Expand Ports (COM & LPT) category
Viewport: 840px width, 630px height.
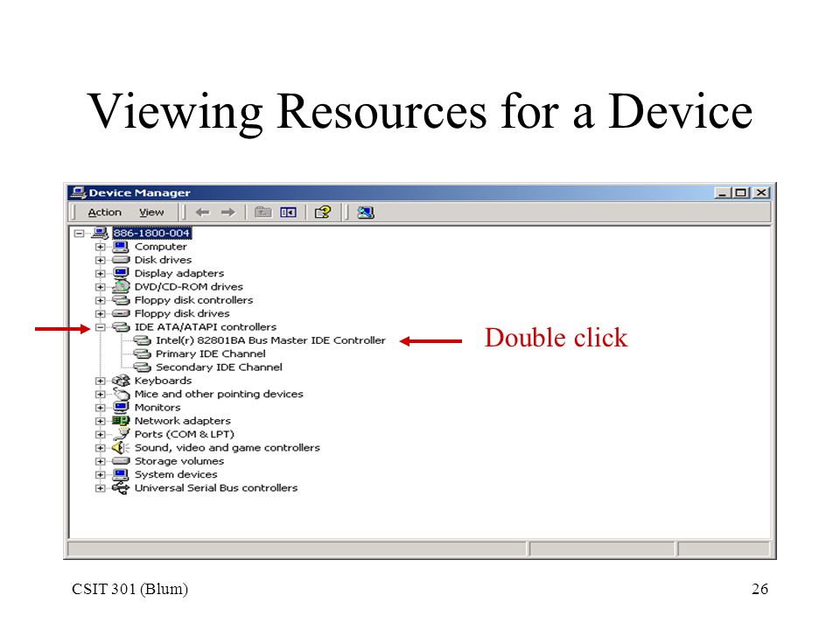pyautogui.click(x=100, y=435)
